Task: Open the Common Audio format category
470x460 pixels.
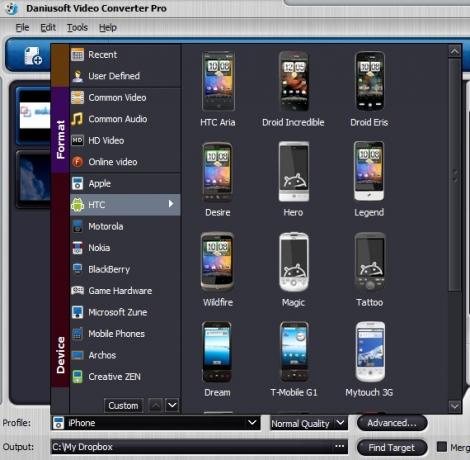Action: click(x=125, y=119)
